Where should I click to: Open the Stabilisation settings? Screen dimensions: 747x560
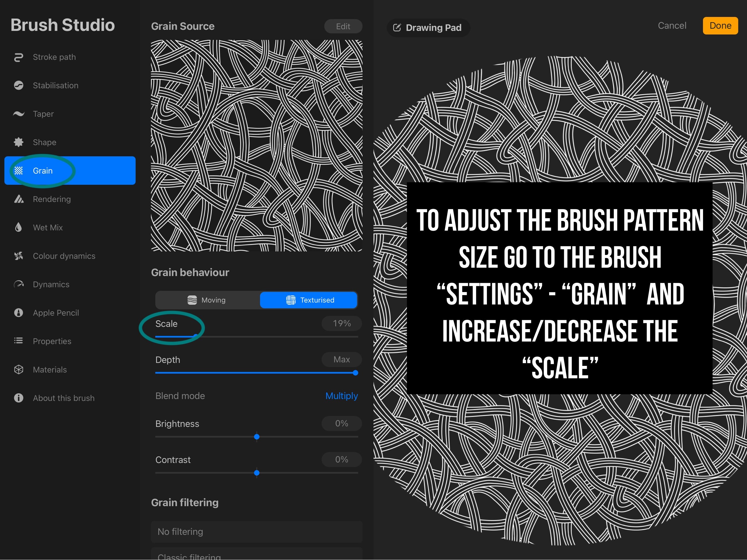click(x=70, y=85)
